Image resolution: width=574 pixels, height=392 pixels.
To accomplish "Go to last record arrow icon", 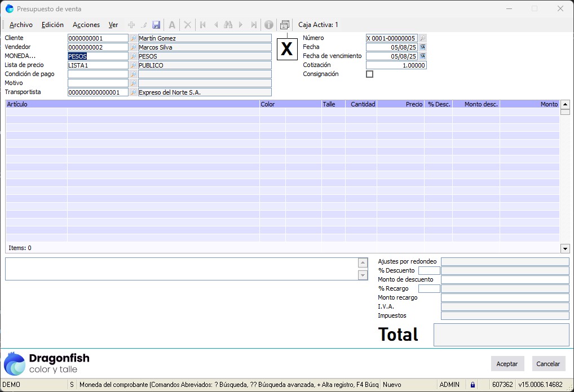I will point(254,25).
